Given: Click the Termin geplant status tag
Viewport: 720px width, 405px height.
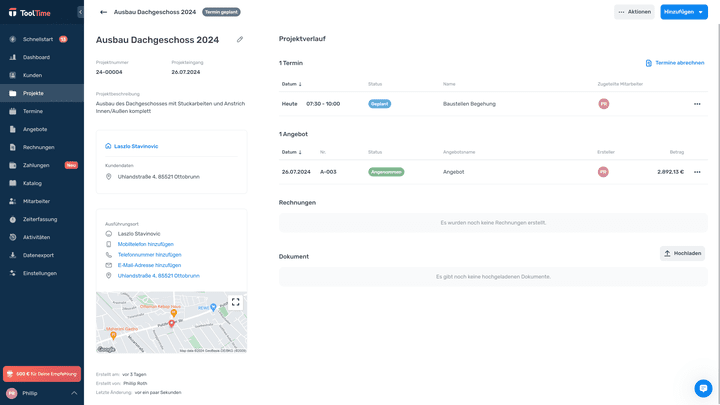Looking at the screenshot, I should point(221,12).
